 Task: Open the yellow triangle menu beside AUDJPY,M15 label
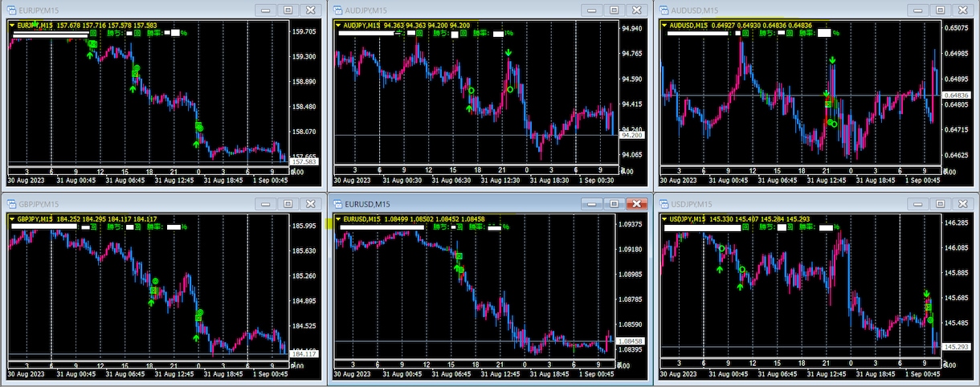click(x=339, y=26)
